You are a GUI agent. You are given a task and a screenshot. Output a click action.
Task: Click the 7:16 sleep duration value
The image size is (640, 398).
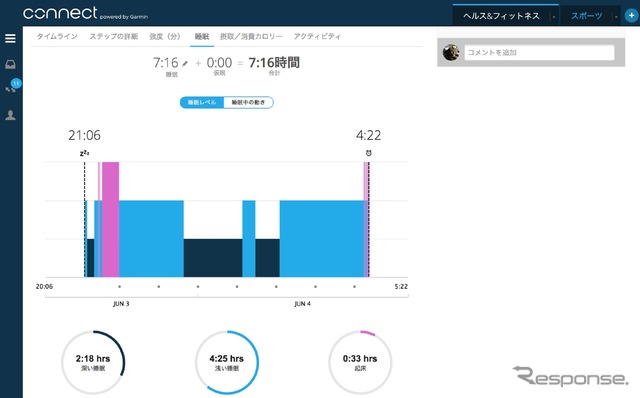[x=166, y=62]
